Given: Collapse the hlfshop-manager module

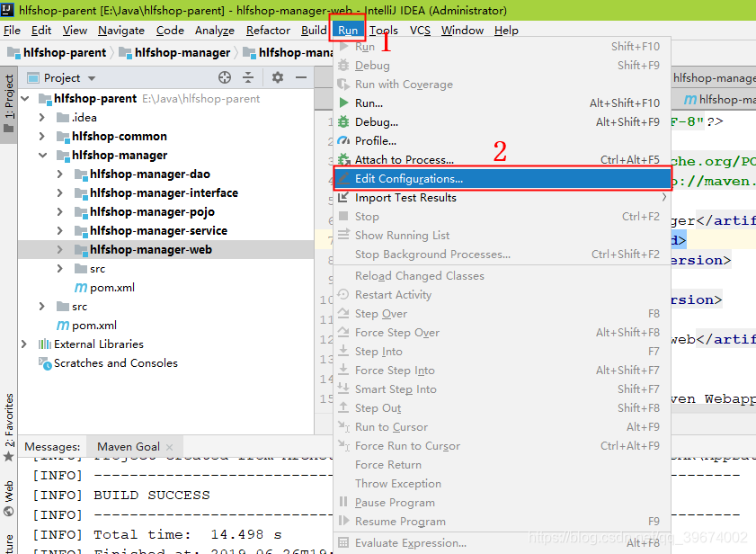Looking at the screenshot, I should pyautogui.click(x=43, y=155).
